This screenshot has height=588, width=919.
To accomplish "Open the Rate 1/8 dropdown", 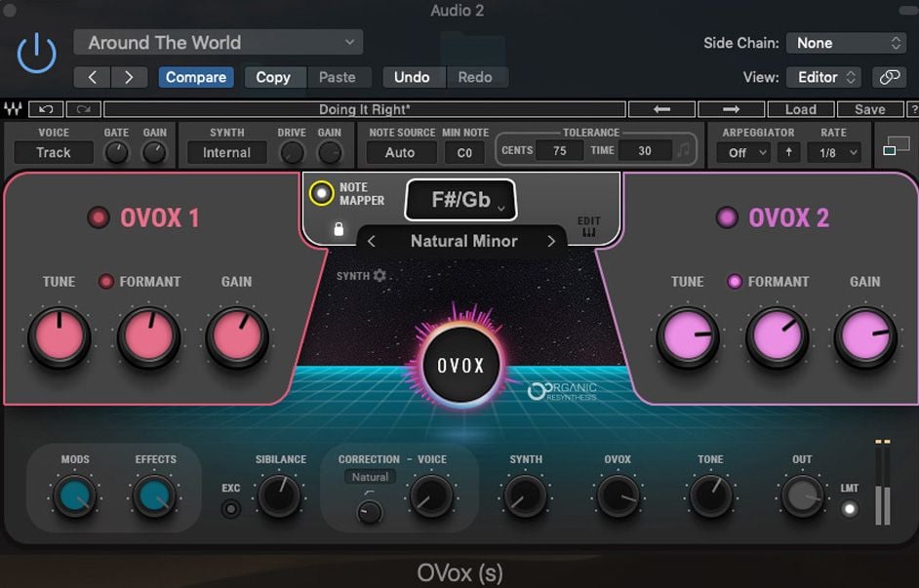I will point(834,153).
